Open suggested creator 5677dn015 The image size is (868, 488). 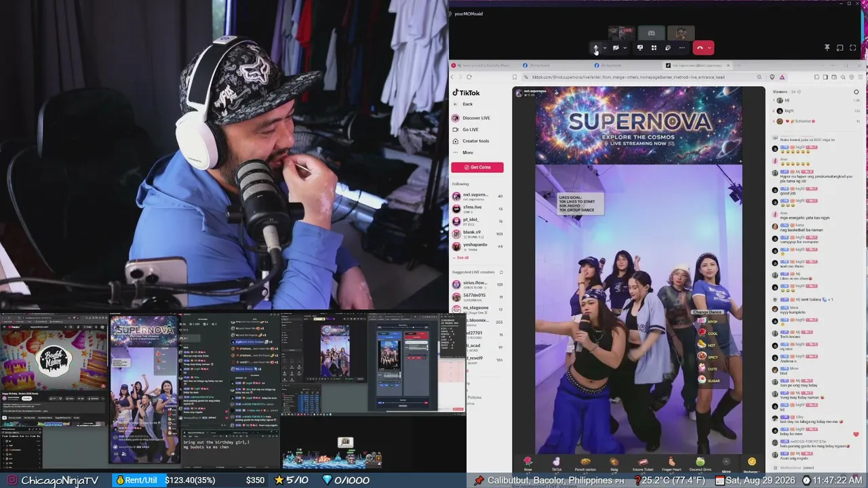click(477, 297)
